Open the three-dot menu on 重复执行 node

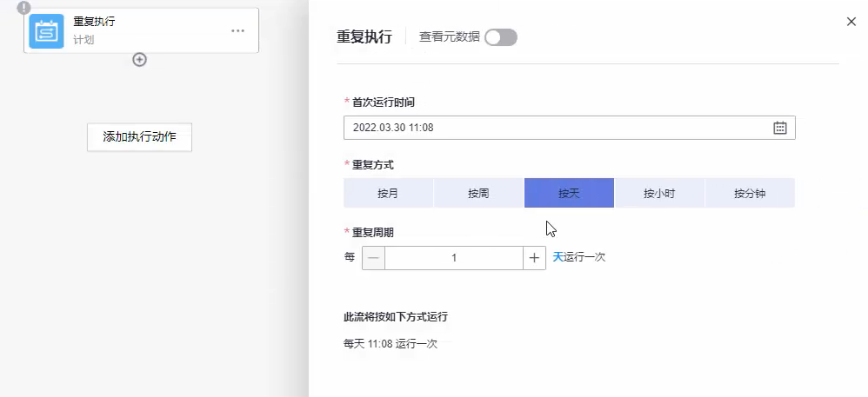237,31
